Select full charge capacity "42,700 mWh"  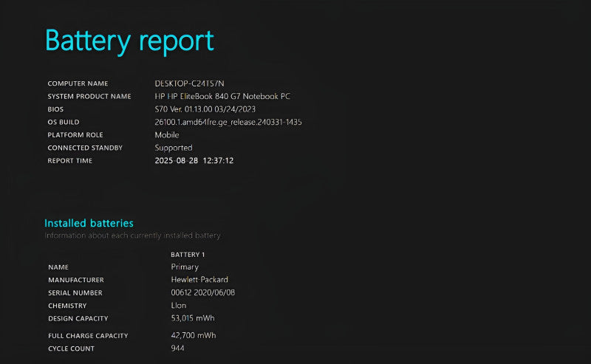194,335
